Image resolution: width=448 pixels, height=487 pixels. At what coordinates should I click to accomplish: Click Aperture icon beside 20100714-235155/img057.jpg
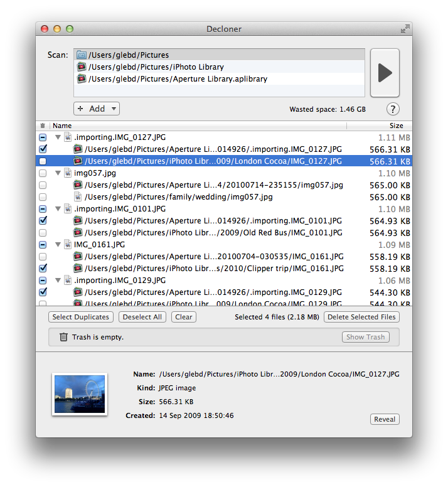(78, 185)
